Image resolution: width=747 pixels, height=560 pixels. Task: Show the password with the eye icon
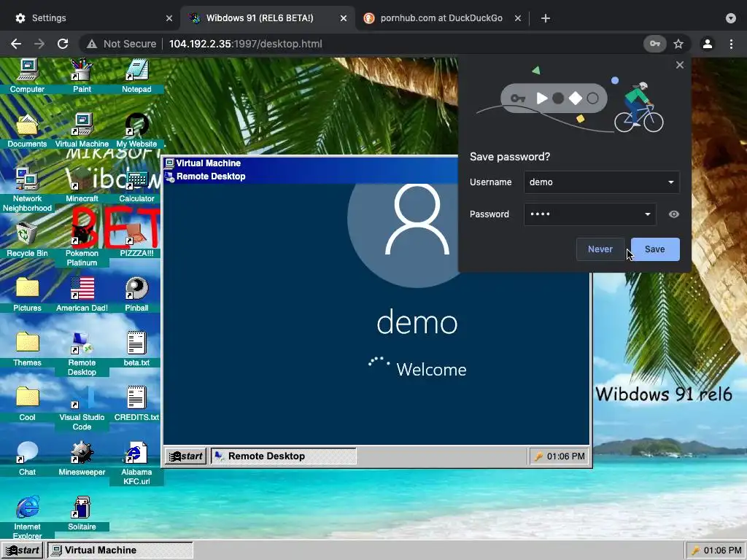(673, 214)
